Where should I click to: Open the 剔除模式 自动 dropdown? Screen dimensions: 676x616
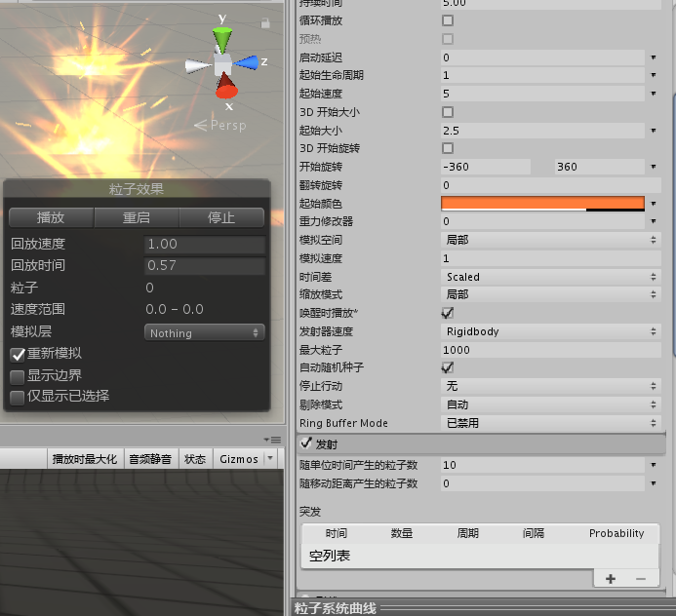(550, 404)
